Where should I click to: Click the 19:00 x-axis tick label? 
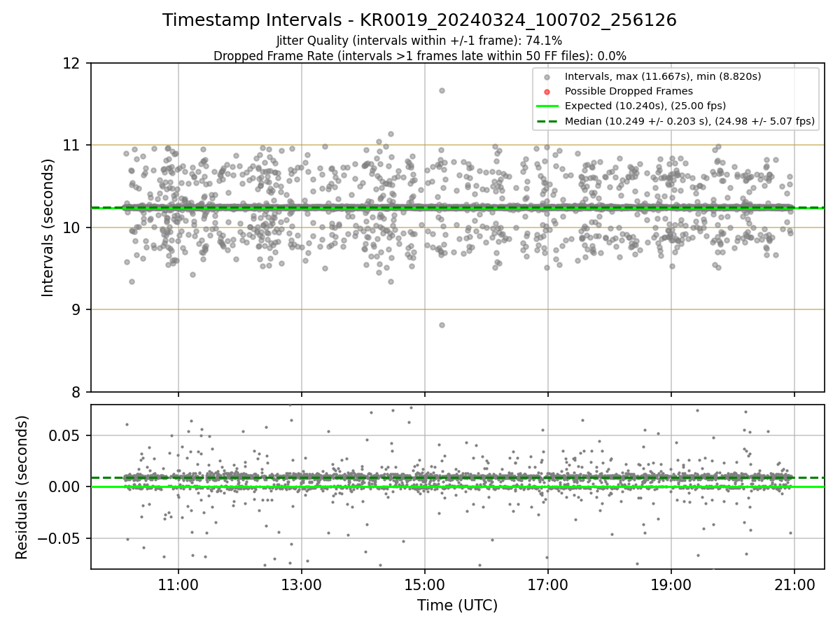pos(671,586)
